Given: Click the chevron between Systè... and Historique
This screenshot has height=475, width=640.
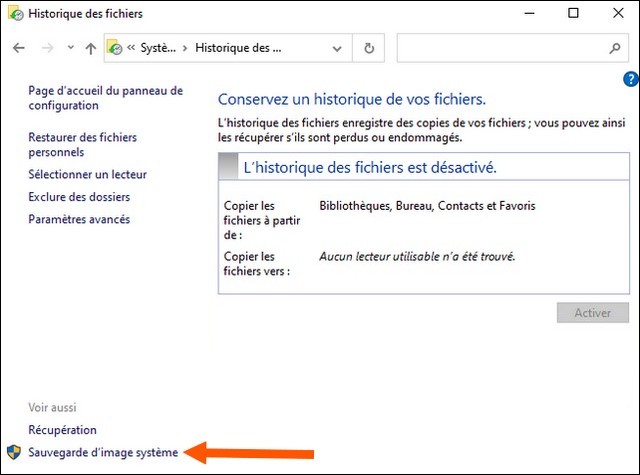Looking at the screenshot, I should coord(185,48).
